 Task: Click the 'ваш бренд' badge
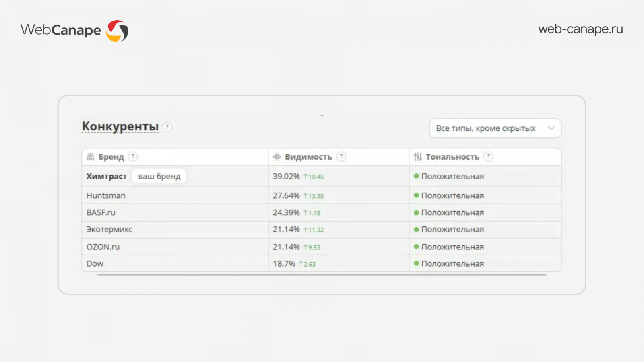(159, 176)
